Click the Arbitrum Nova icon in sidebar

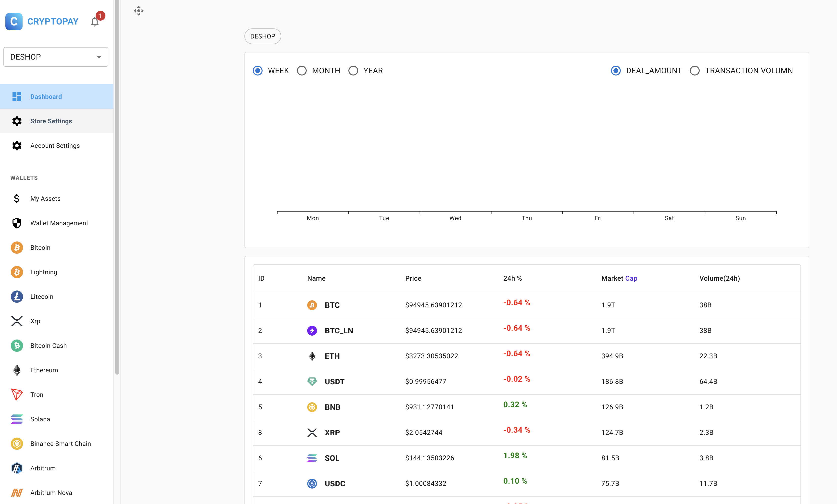click(x=17, y=492)
